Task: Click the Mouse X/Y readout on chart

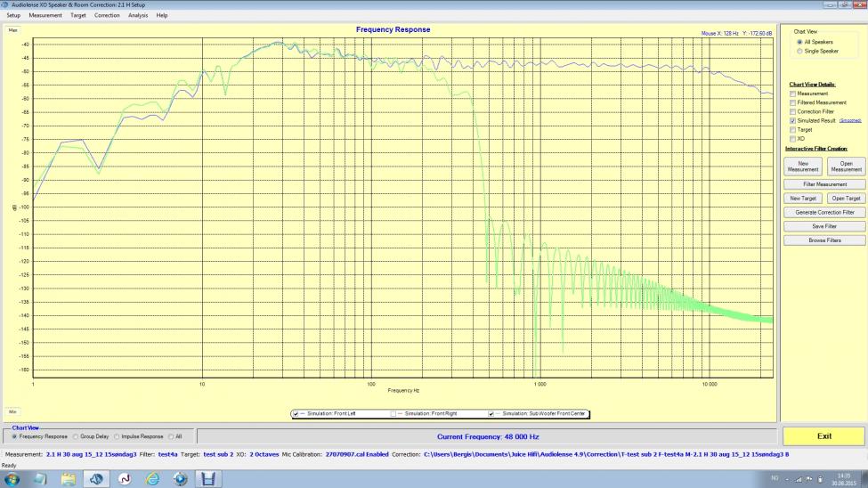Action: click(736, 34)
